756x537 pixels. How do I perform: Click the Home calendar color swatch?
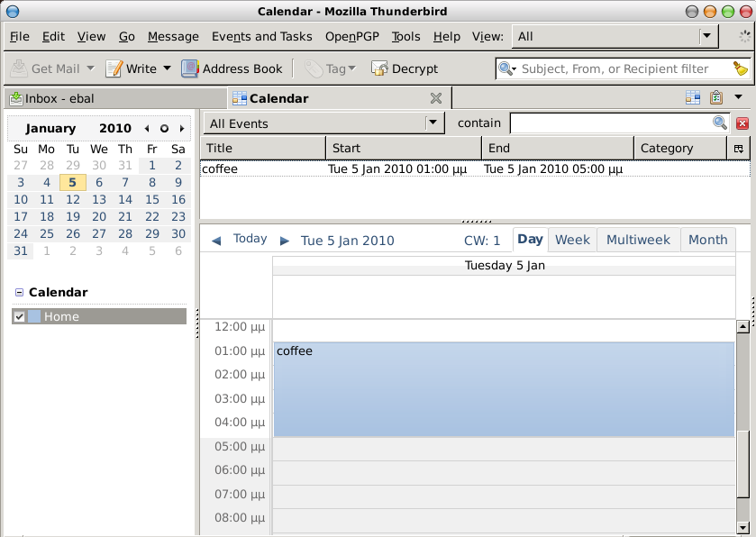[x=34, y=316]
